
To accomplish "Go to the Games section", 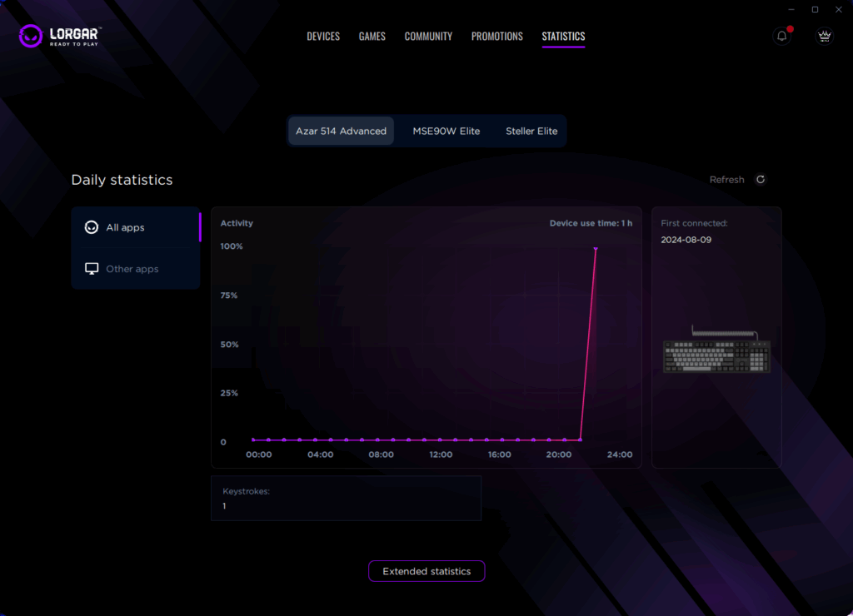I will coord(372,37).
